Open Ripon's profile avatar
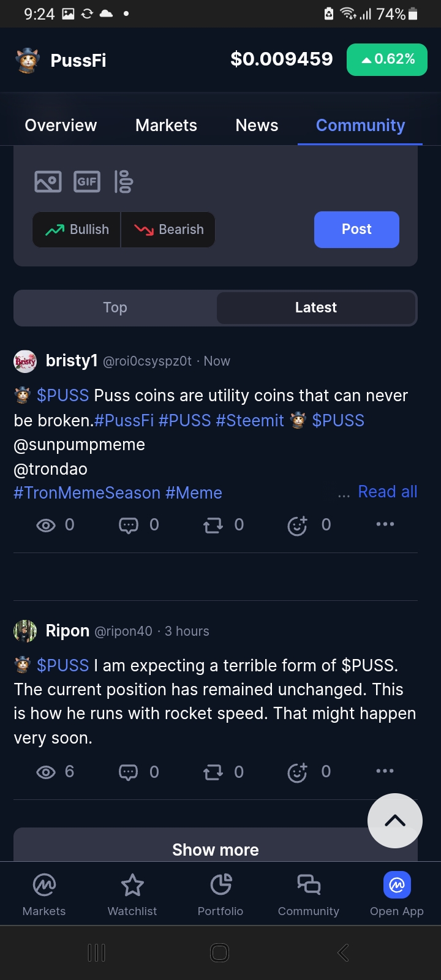Viewport: 441px width, 980px height. pyautogui.click(x=25, y=631)
